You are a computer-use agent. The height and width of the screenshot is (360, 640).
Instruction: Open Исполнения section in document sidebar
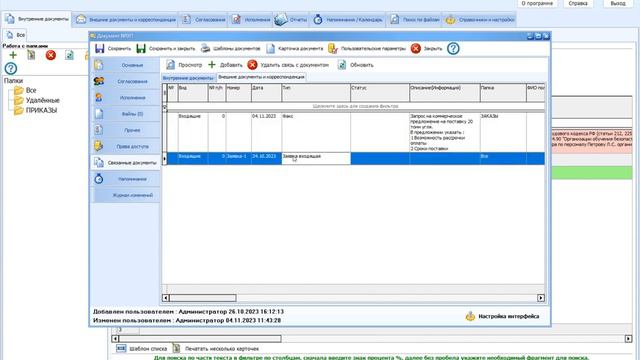click(x=125, y=98)
